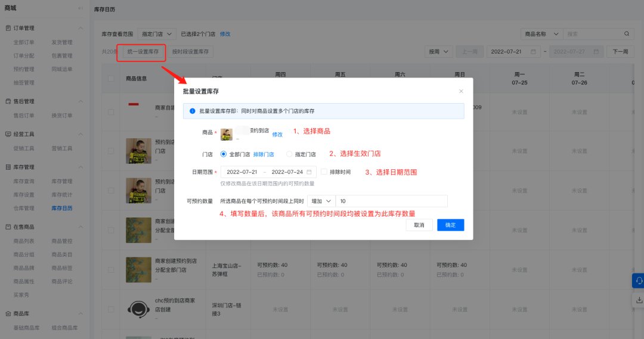644x339 pixels.
Task: Open 商品评论 in the sidebar
Action: (62, 282)
